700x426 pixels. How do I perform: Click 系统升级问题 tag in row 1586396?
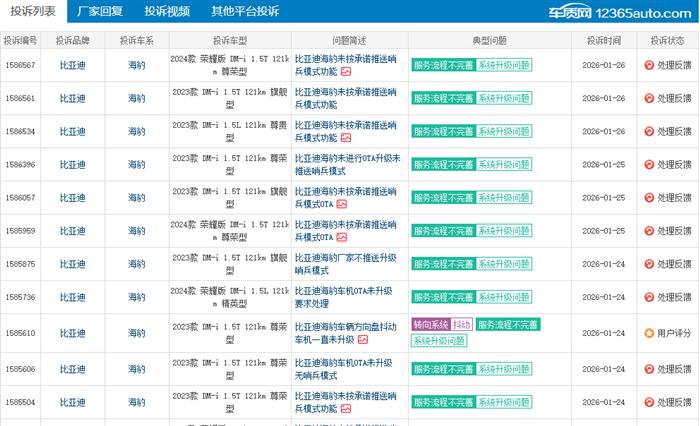pyautogui.click(x=504, y=165)
